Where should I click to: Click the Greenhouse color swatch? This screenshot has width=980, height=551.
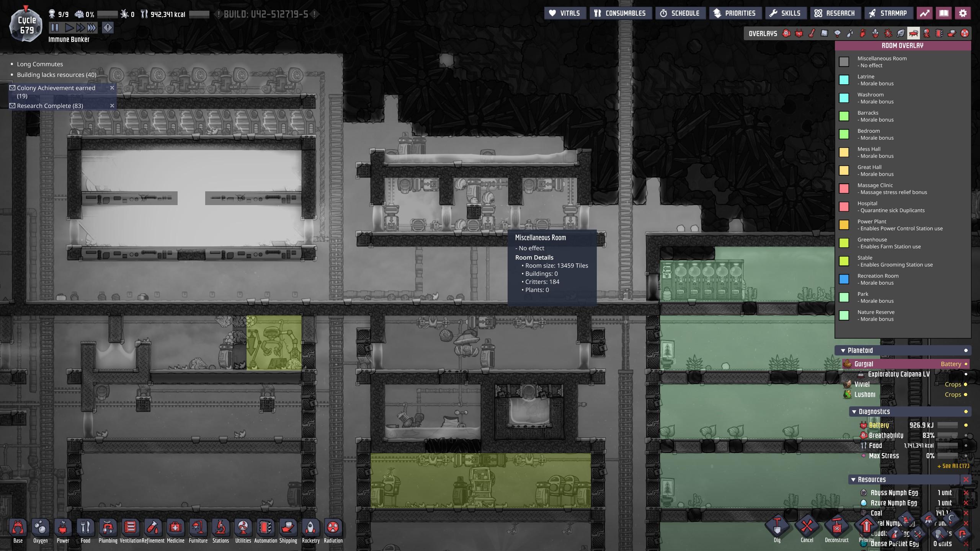[844, 243]
